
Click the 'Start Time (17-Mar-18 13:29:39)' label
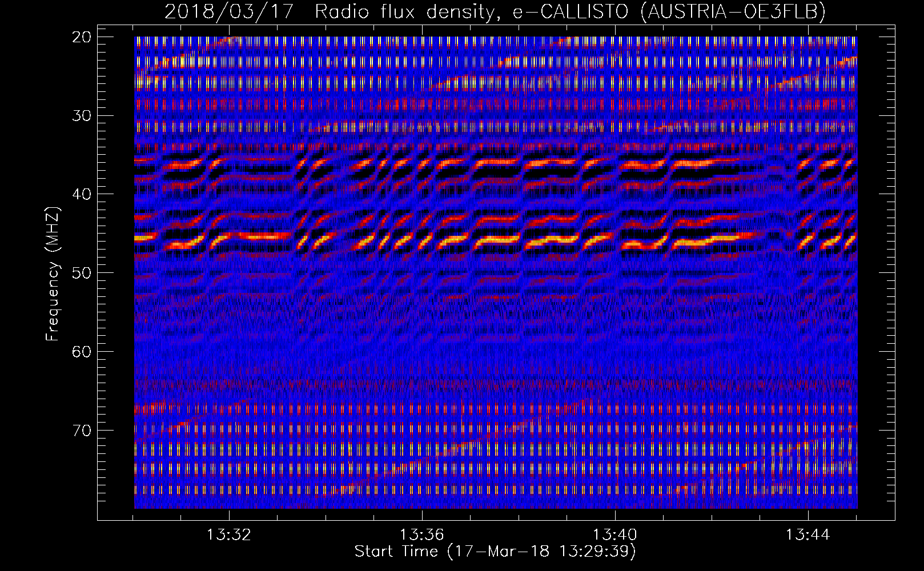pyautogui.click(x=495, y=552)
